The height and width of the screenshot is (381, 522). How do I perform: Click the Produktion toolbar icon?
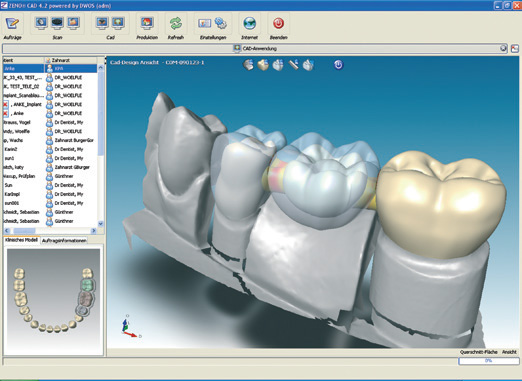(x=147, y=23)
